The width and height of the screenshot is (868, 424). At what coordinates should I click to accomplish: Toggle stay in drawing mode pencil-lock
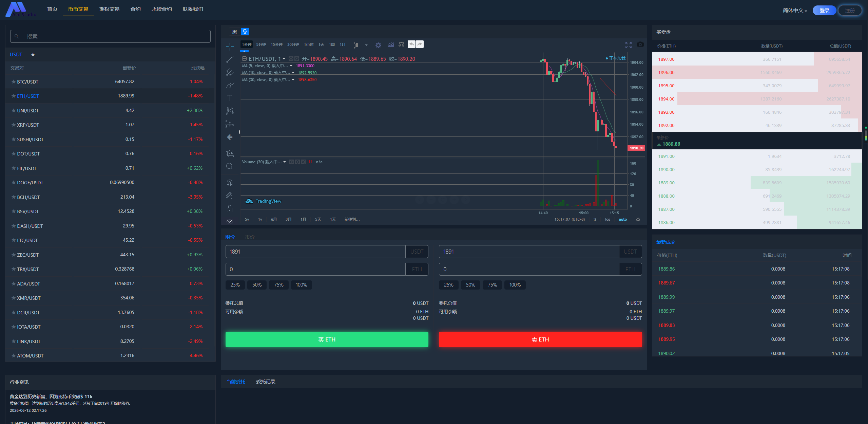(x=230, y=196)
